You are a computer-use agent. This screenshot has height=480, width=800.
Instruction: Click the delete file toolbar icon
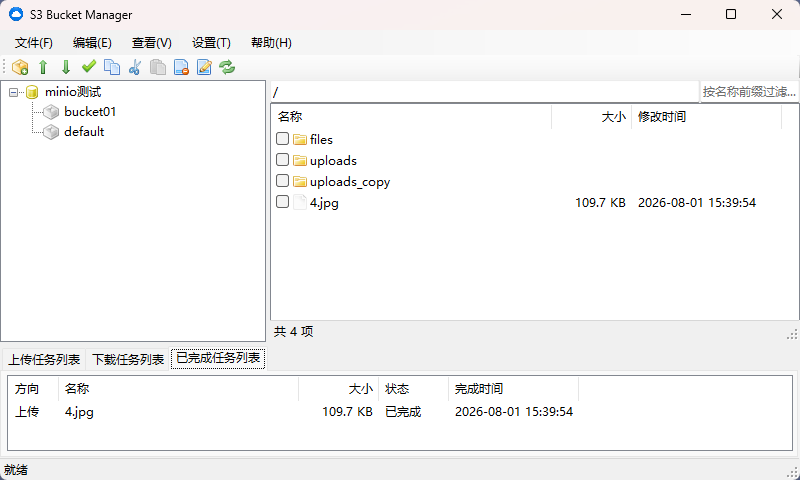[181, 67]
